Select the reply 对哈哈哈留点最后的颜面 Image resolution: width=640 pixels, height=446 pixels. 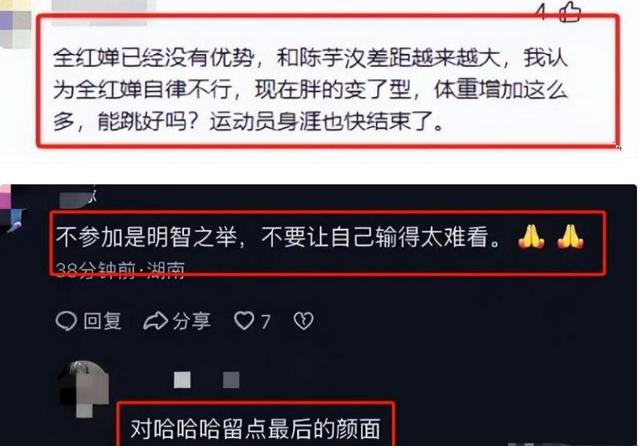(256, 428)
